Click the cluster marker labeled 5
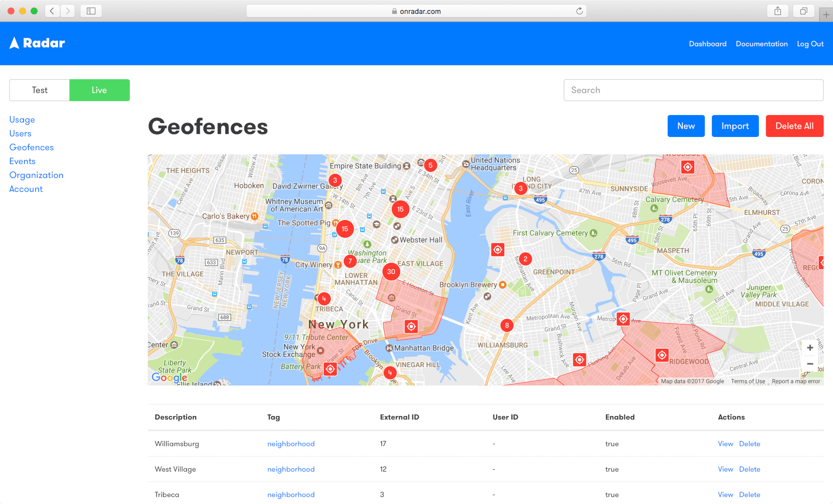The height and width of the screenshot is (504, 833). (x=430, y=165)
